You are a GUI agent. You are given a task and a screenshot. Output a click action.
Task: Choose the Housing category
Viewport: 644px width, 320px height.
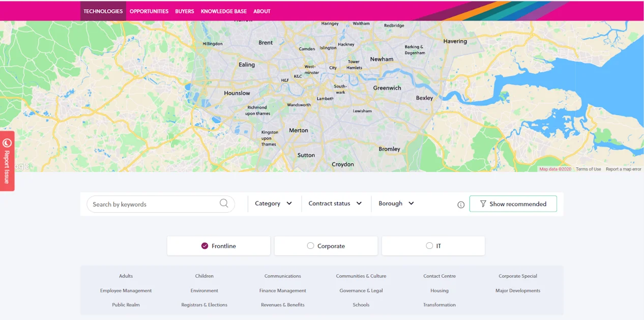(x=440, y=290)
